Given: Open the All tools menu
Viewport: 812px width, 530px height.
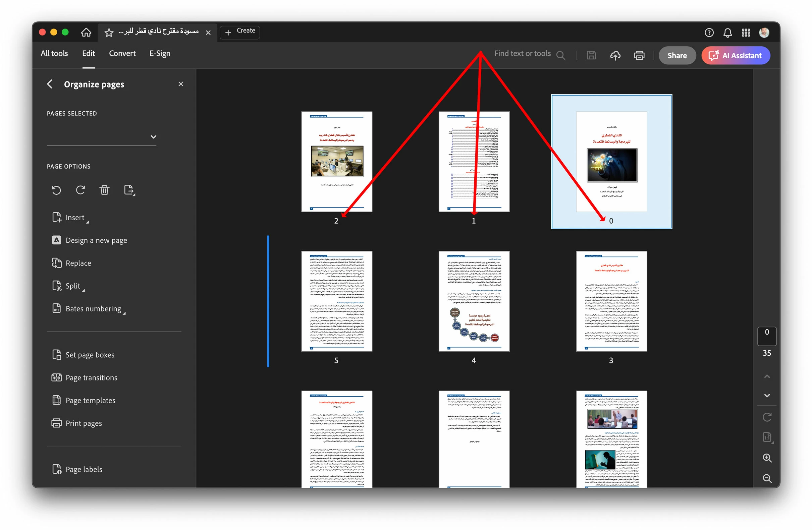Looking at the screenshot, I should tap(54, 54).
